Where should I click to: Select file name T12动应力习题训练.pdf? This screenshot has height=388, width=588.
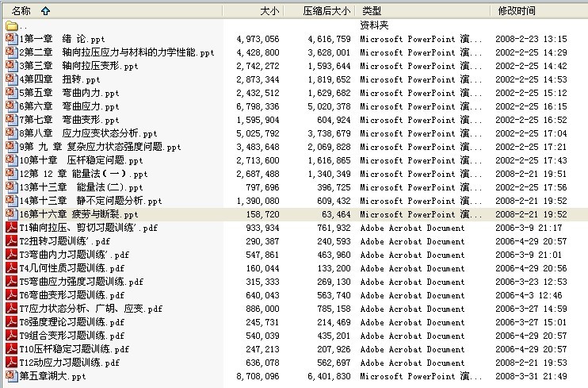[70, 363]
